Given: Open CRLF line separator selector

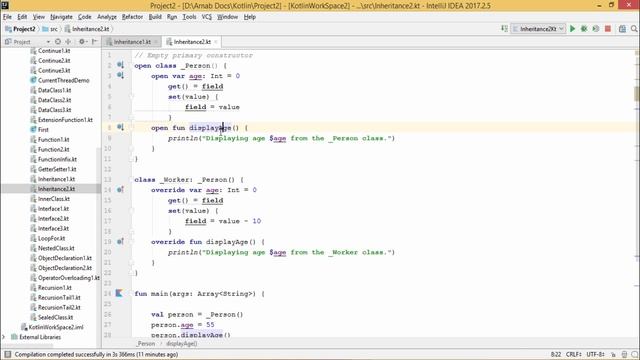Looking at the screenshot, I should [x=573, y=354].
